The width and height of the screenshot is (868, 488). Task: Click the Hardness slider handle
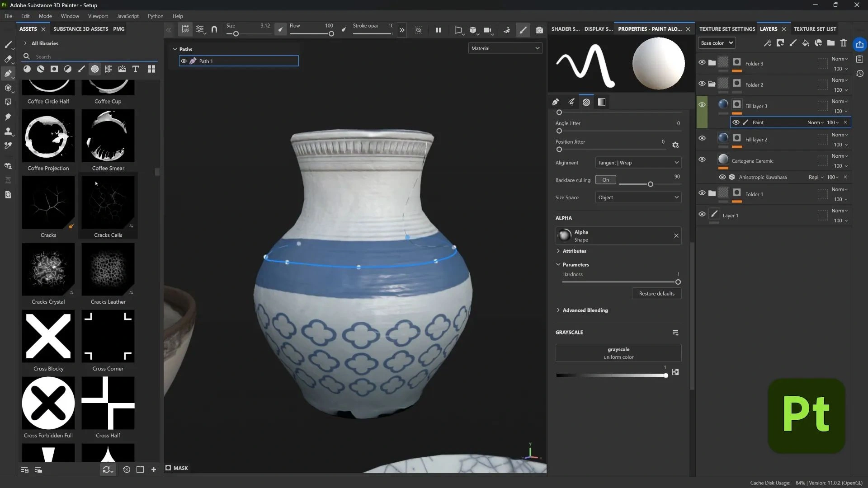(x=678, y=282)
